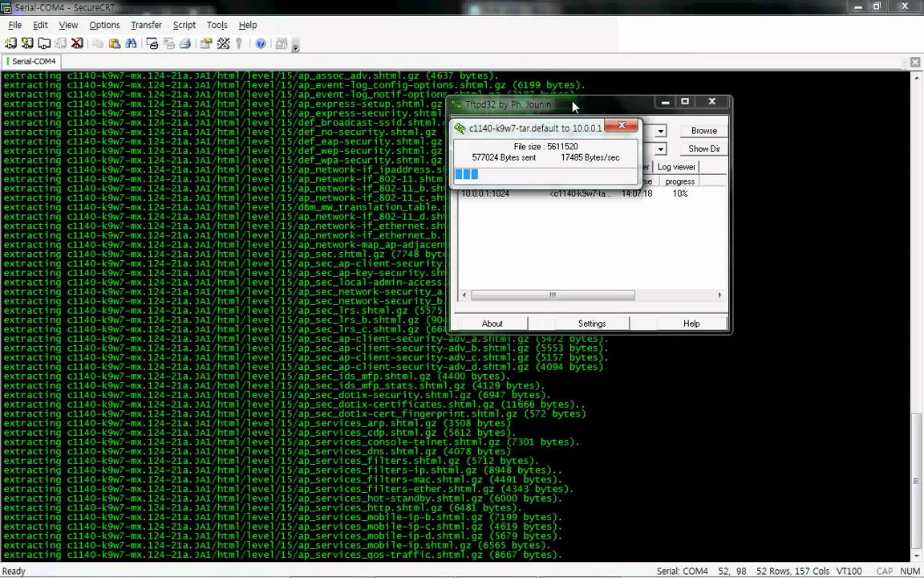This screenshot has width=924, height=578.
Task: Click the 10% progress cell
Action: point(680,193)
